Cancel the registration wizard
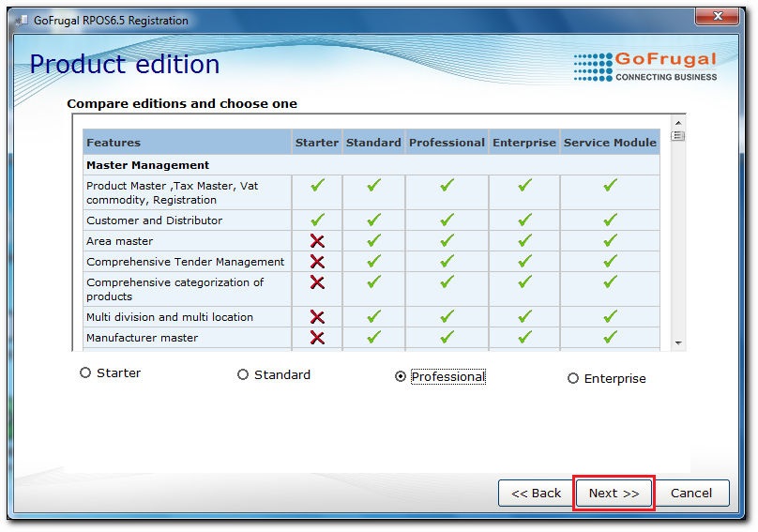758x532 pixels. coord(691,493)
